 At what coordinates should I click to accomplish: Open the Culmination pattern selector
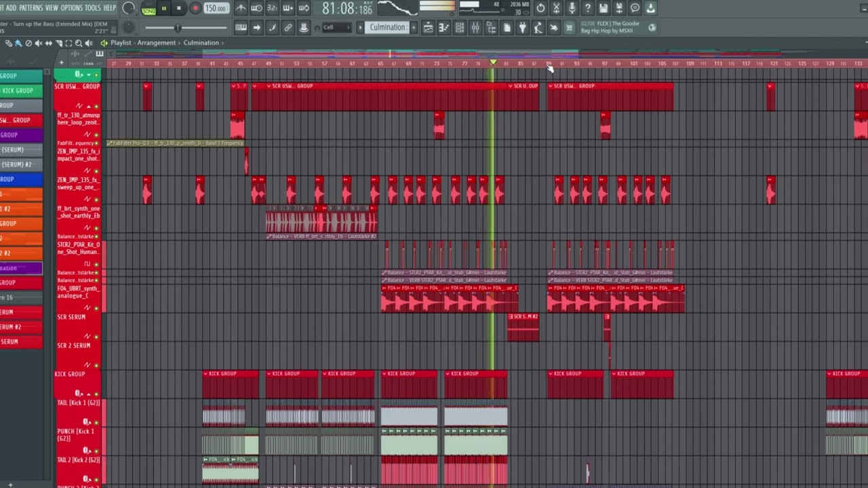pos(387,27)
